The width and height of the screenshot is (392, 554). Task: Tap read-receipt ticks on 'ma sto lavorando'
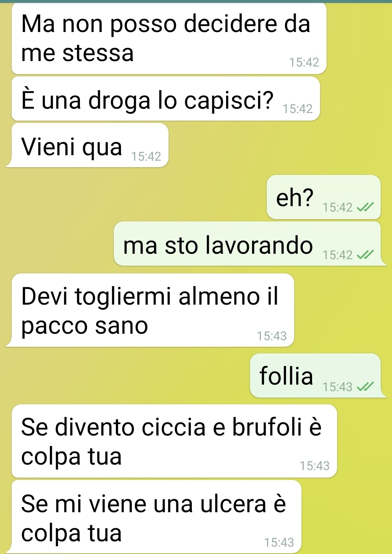pos(365,255)
